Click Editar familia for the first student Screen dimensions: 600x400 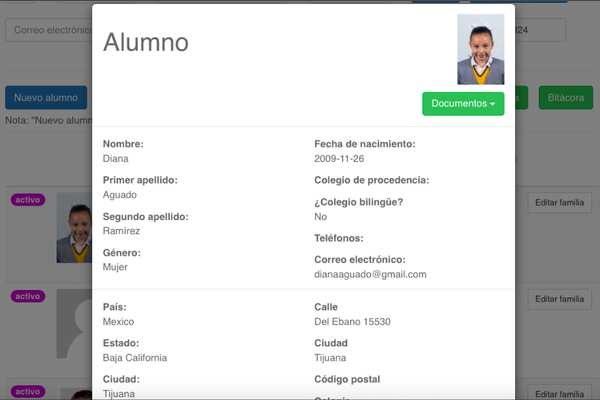pos(557,202)
